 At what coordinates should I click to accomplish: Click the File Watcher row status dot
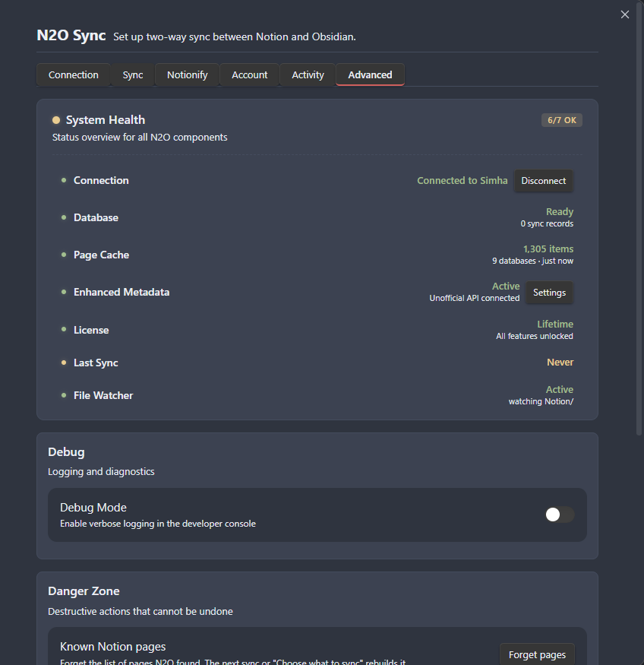[64, 395]
